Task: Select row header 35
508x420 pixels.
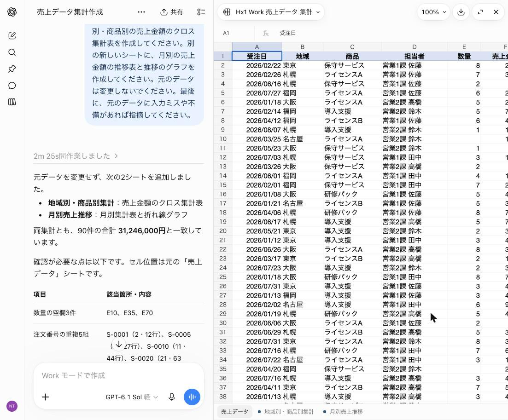Action: coord(223,369)
